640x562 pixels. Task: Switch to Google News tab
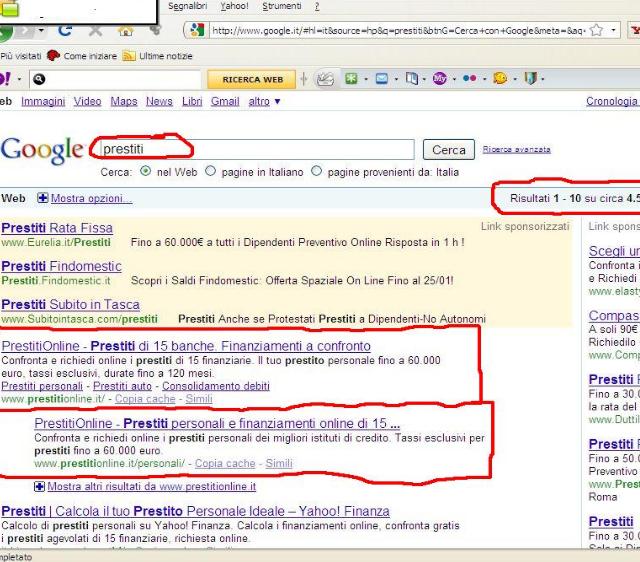(x=159, y=101)
